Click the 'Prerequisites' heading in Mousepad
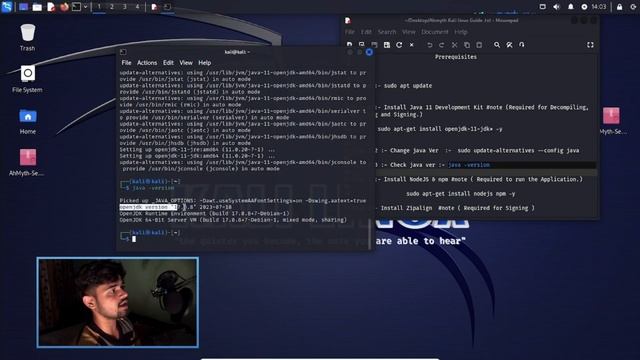Screen dimensions: 640x360 click(x=456, y=57)
